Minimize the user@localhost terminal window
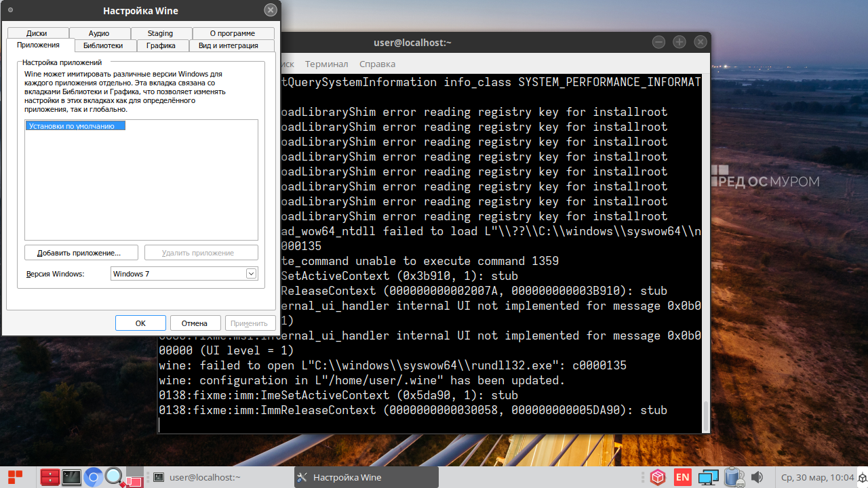The height and width of the screenshot is (488, 868). (658, 42)
